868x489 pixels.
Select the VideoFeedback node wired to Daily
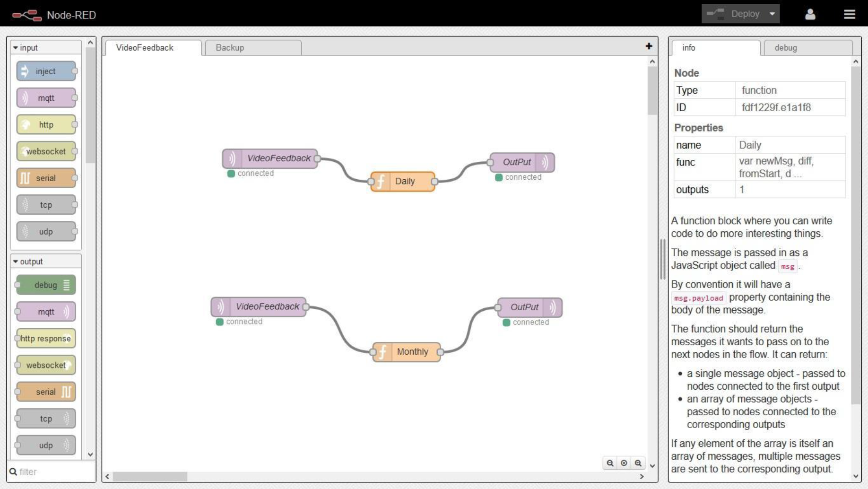click(270, 158)
